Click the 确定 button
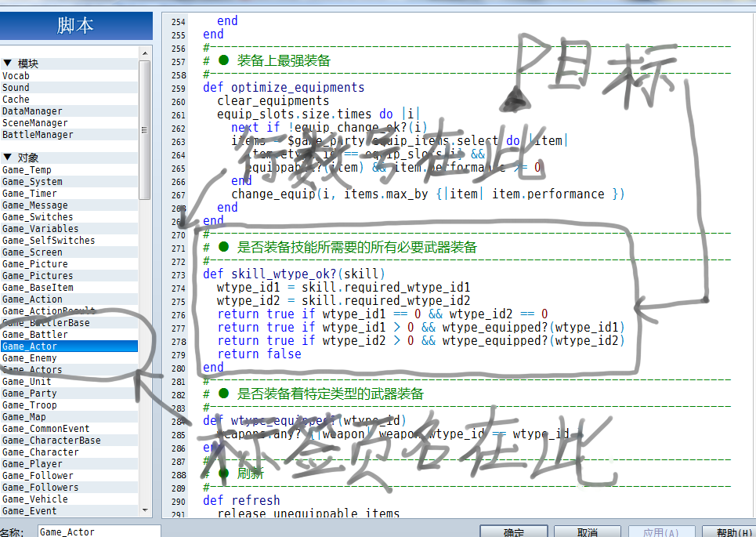 (513, 532)
